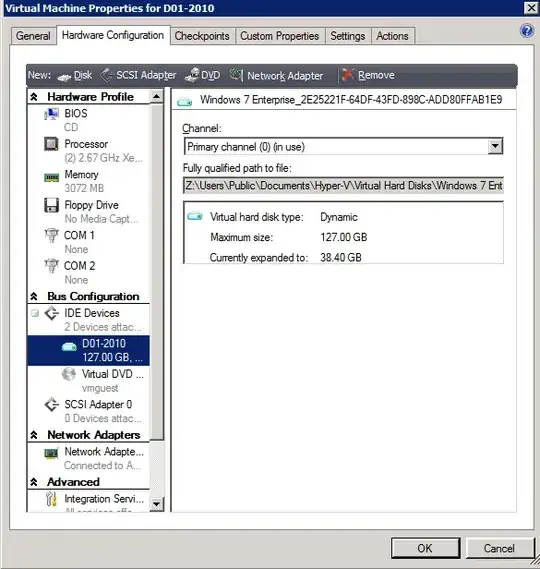Switch to the Hardware Configuration tab

tap(113, 35)
